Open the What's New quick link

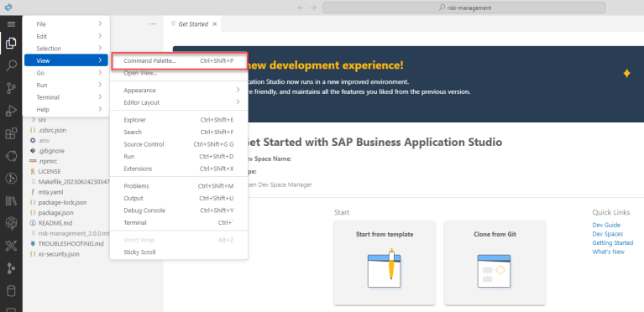[x=608, y=252]
